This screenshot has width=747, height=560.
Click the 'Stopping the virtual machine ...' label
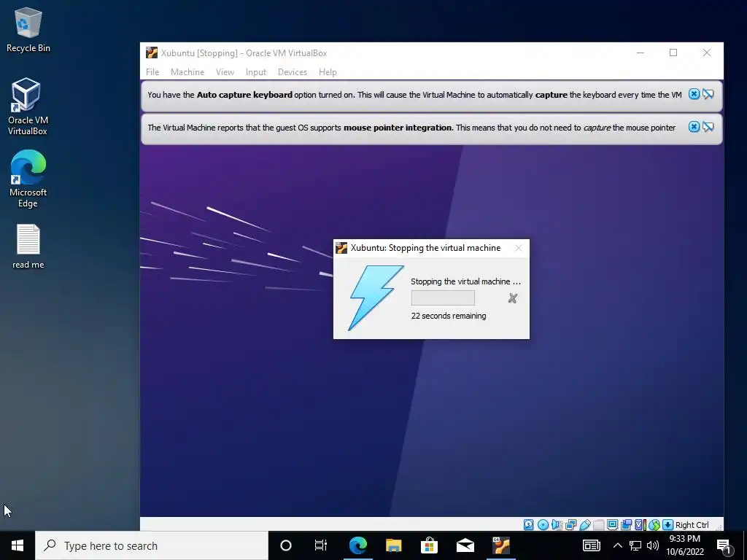pos(465,281)
